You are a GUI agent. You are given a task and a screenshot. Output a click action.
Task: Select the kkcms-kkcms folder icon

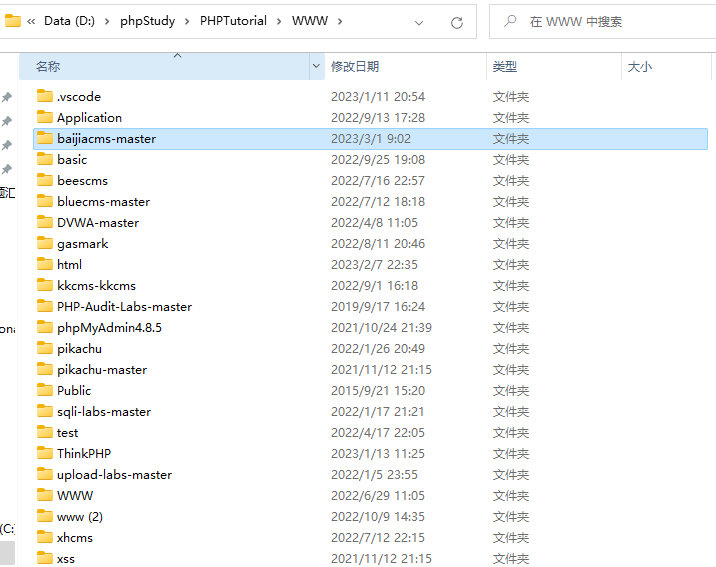[x=45, y=285]
